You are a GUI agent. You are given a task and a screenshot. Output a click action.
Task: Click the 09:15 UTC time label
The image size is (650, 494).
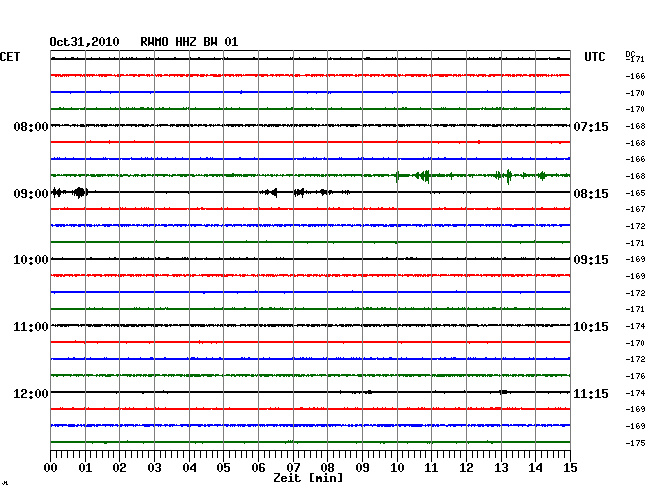click(591, 260)
